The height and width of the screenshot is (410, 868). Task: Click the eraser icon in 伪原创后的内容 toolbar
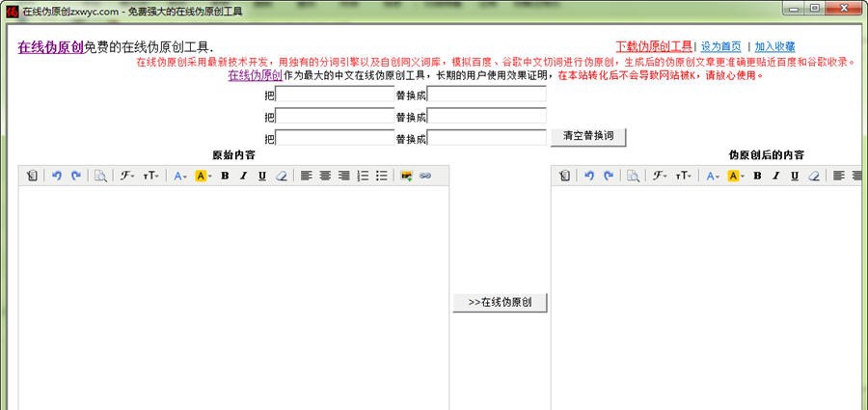[x=814, y=176]
